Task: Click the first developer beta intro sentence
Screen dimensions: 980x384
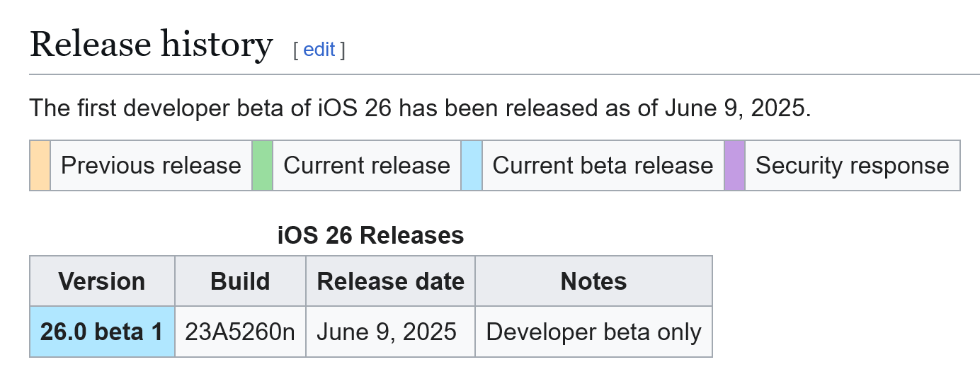Action: [420, 108]
